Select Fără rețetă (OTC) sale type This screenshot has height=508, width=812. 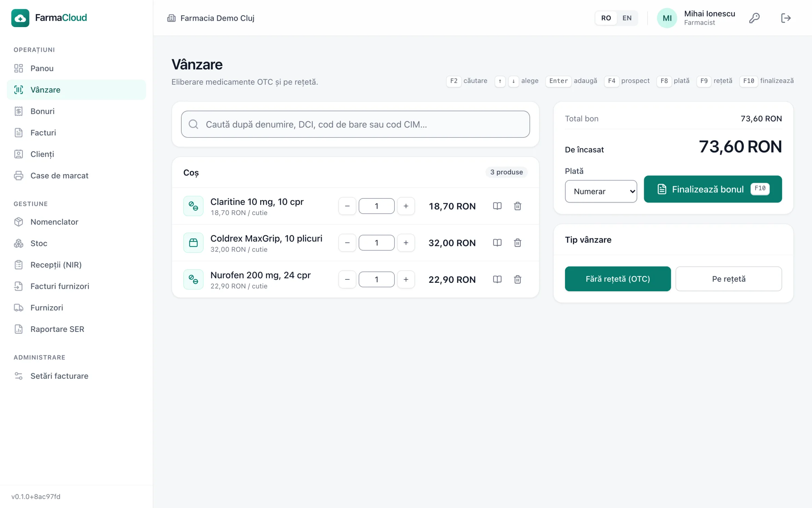[618, 279]
